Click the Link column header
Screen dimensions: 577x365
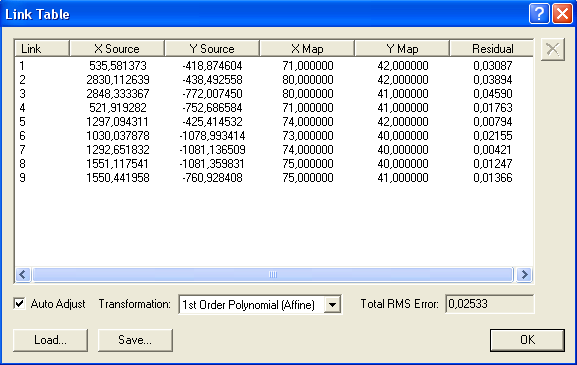point(42,49)
